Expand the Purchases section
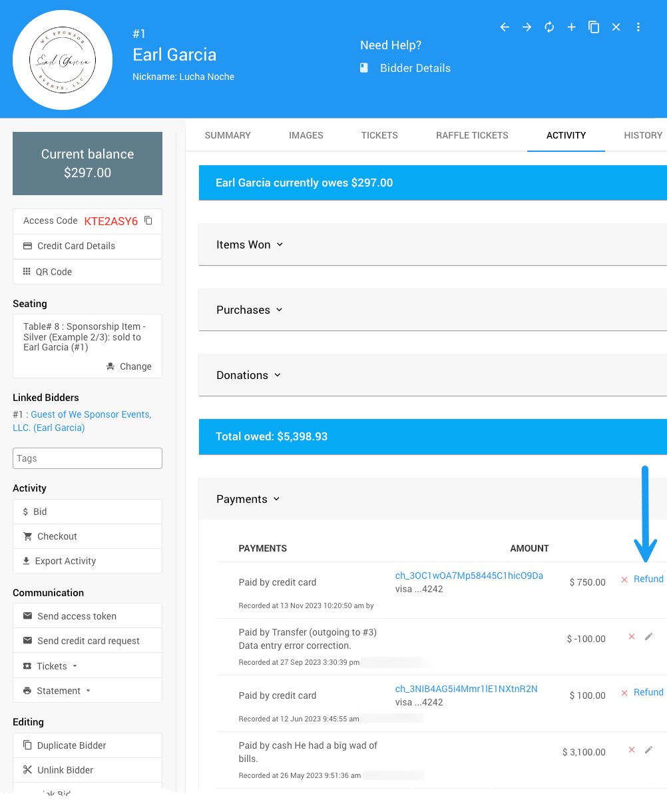 [x=250, y=310]
